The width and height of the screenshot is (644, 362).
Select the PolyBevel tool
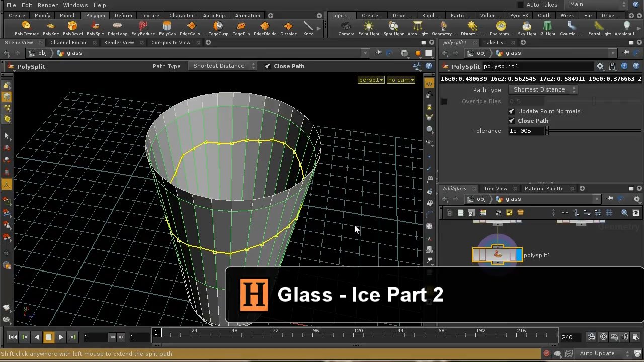click(x=72, y=28)
